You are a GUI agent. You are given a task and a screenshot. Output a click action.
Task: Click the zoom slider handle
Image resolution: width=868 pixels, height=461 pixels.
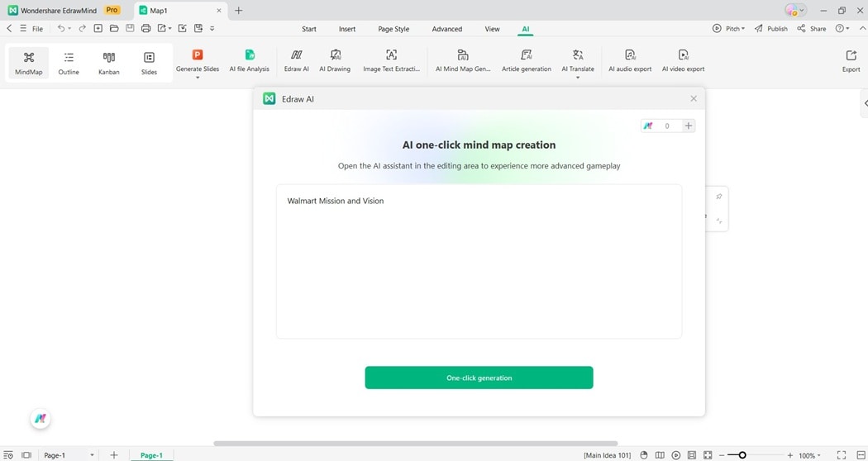pyautogui.click(x=742, y=455)
